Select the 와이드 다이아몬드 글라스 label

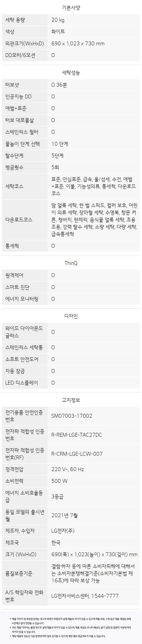(x=24, y=332)
